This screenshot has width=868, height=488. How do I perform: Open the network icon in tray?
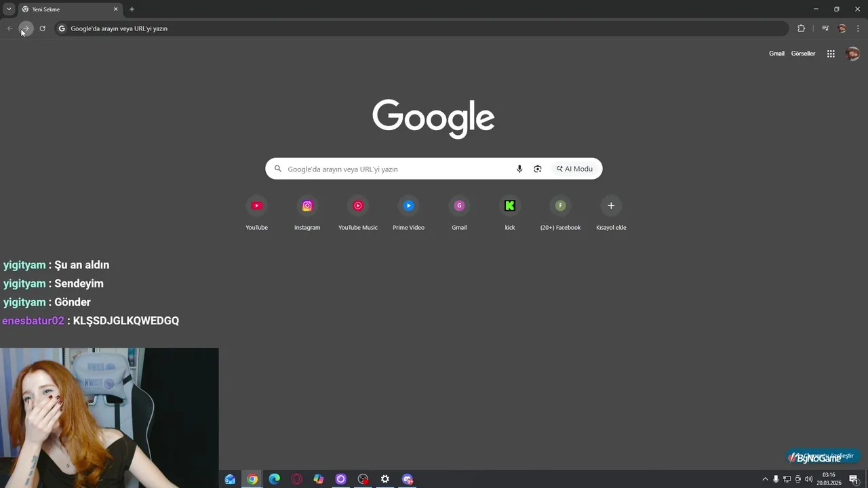[x=787, y=479]
